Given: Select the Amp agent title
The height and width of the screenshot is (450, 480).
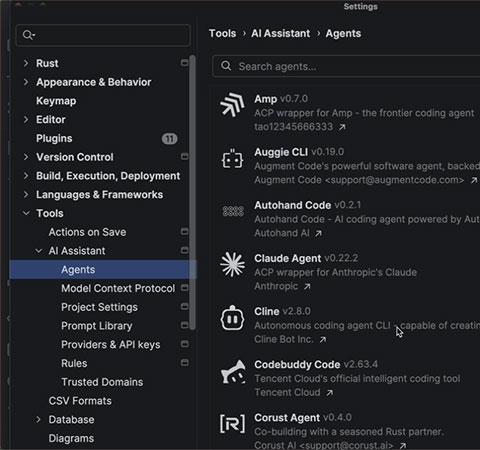Looking at the screenshot, I should (266, 99).
